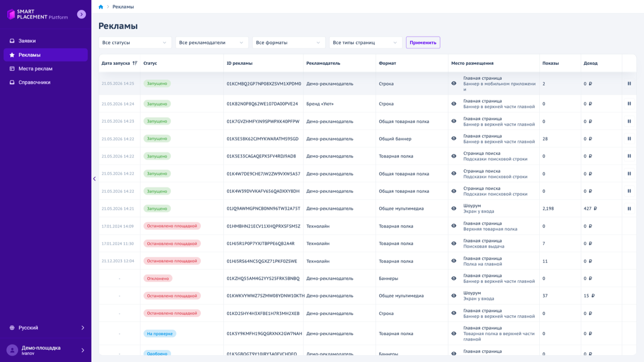Expand the Русский language selector
The width and height of the screenshot is (644, 362).
[46, 328]
